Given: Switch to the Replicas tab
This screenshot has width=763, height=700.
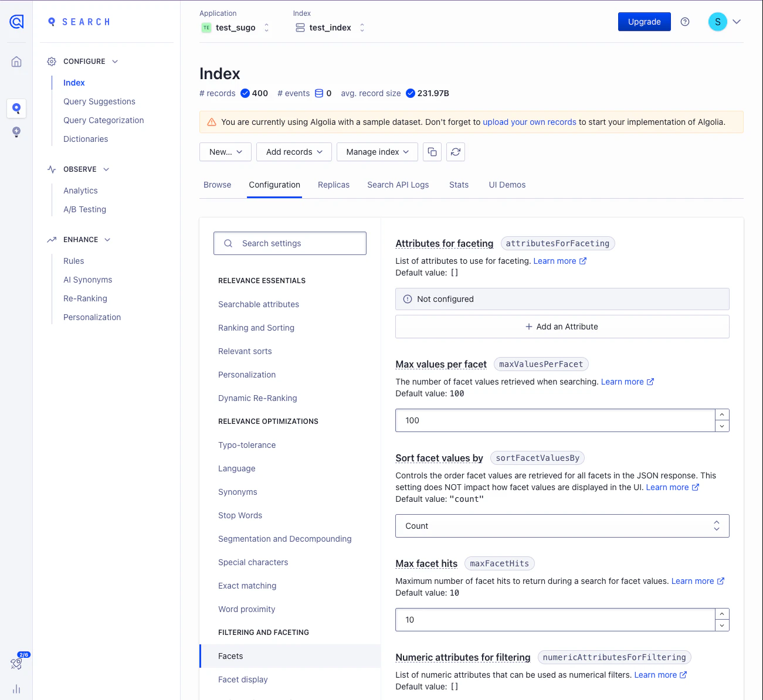Looking at the screenshot, I should [x=334, y=185].
